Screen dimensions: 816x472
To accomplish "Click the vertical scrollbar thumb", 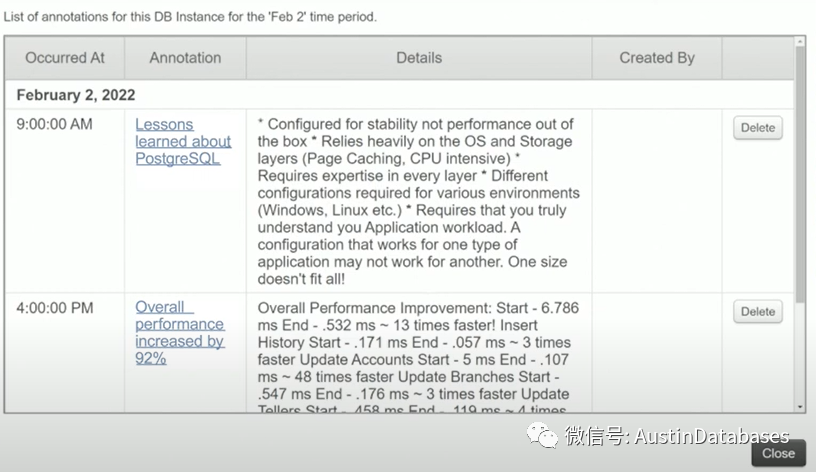I will click(800, 174).
